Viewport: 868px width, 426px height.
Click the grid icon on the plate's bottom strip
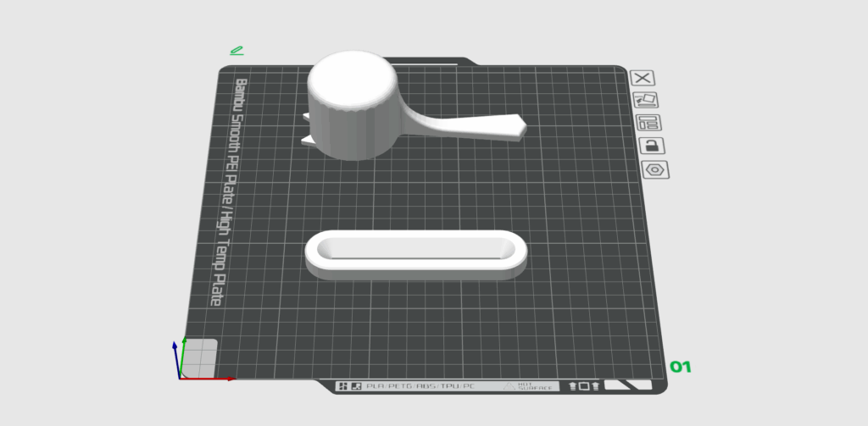(x=343, y=386)
